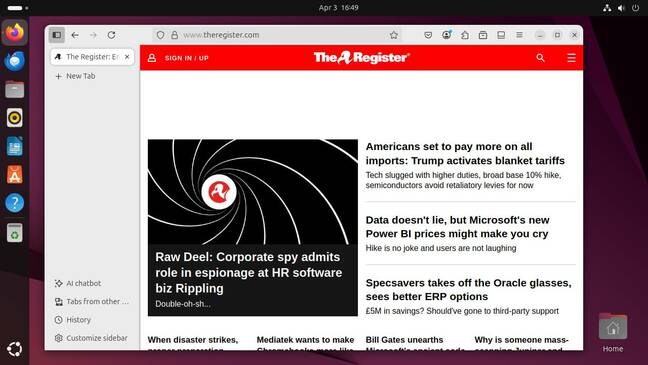Viewport: 648px width, 365px height.
Task: Open the power system menu icon
Action: coord(636,8)
